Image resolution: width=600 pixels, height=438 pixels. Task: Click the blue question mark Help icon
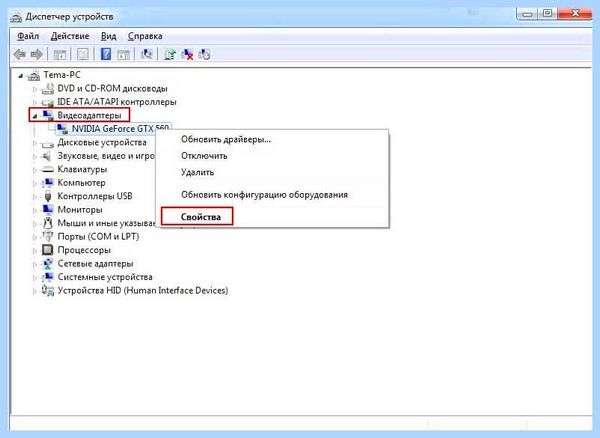tap(106, 54)
